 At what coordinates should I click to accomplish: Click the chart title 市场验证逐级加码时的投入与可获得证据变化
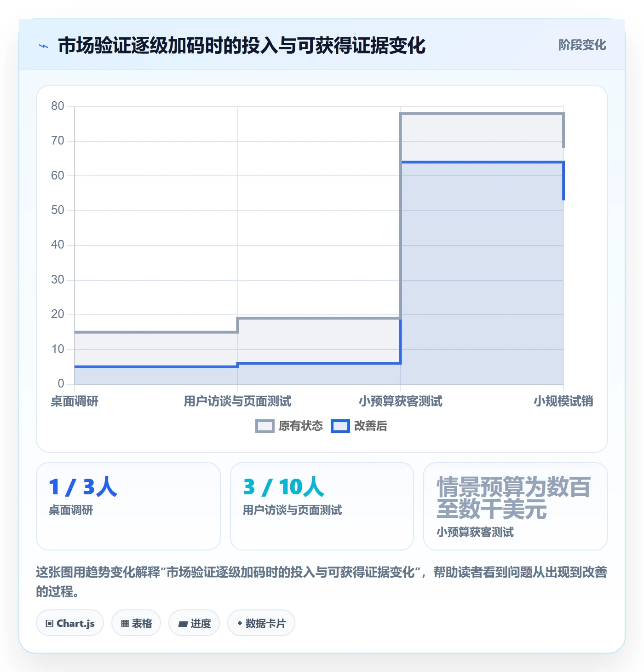point(241,46)
